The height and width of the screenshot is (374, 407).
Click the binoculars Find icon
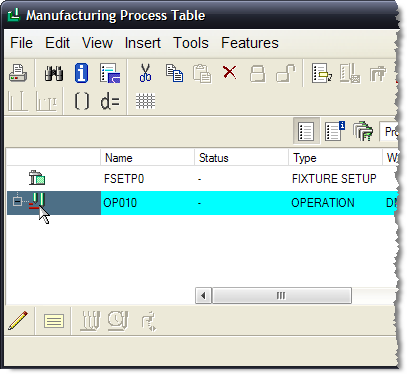click(54, 73)
